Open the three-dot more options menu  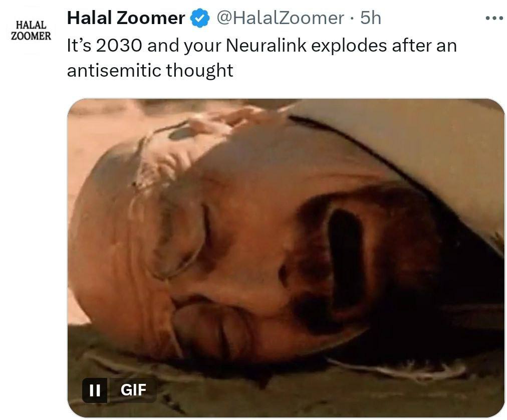coord(494,19)
